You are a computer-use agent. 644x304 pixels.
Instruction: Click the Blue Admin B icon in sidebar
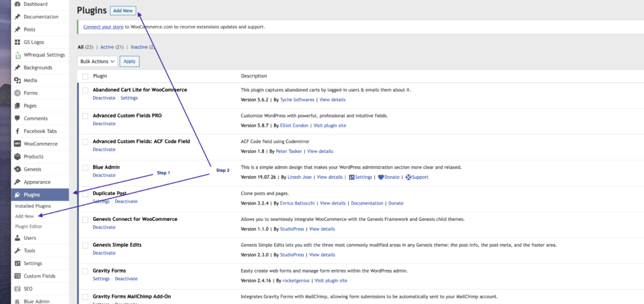tap(17, 301)
